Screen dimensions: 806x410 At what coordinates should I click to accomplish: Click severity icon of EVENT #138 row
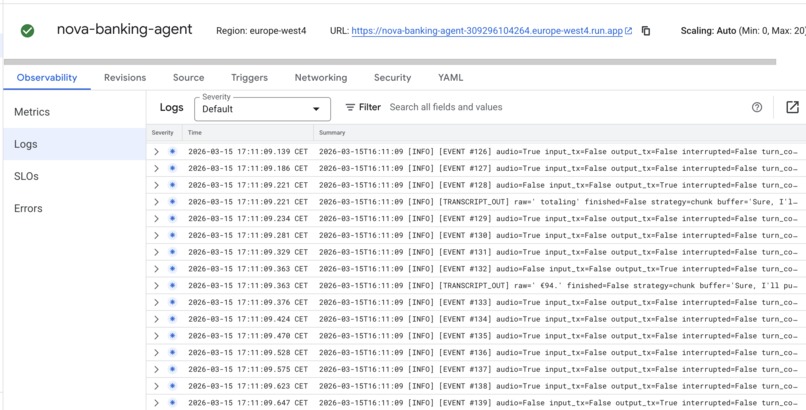172,386
